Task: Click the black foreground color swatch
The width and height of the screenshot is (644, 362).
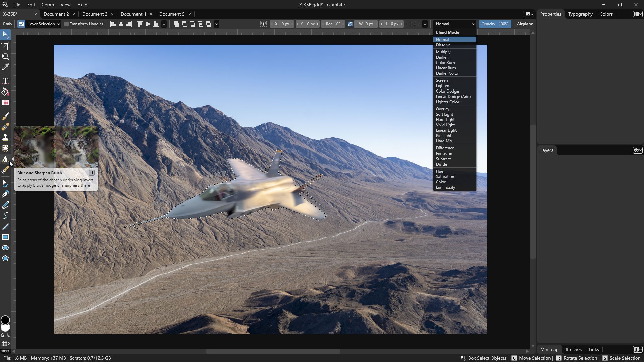Action: coord(5,320)
